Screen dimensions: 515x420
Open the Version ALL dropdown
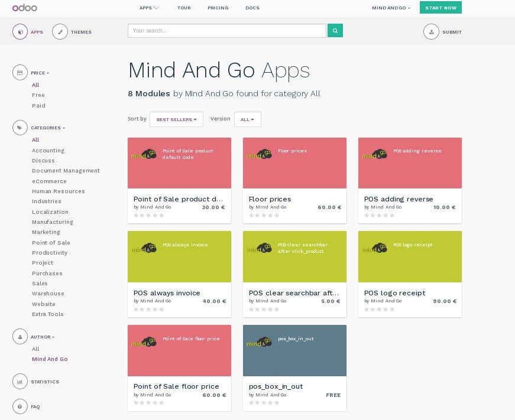pyautogui.click(x=248, y=119)
